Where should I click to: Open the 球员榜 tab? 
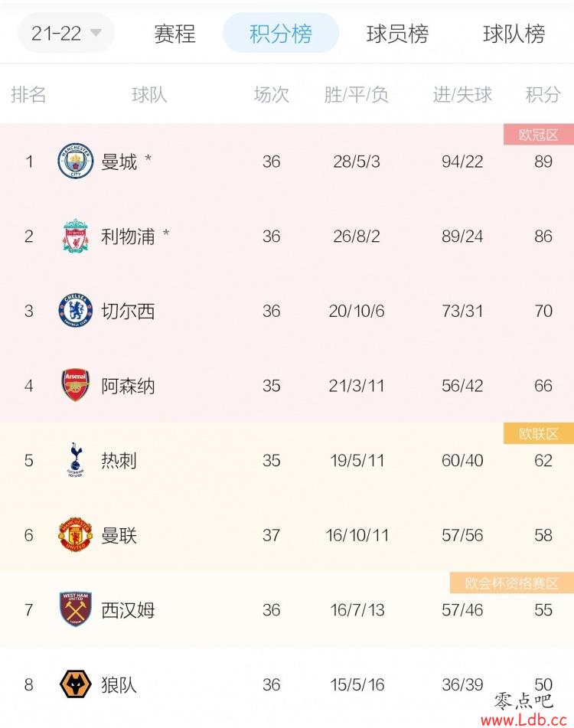pos(397,34)
